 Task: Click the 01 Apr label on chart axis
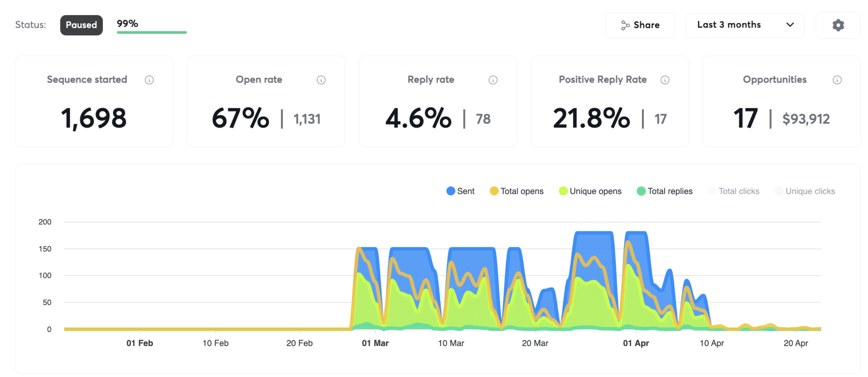tap(636, 343)
